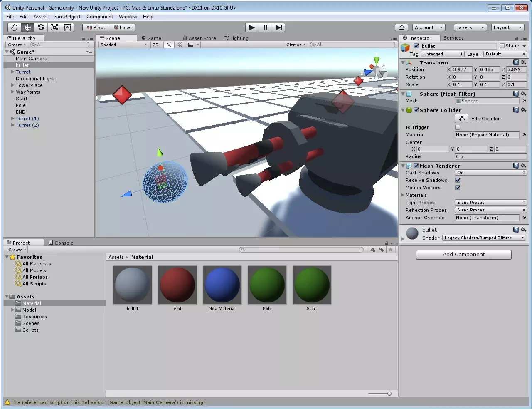
Task: Adjust the asset thumbnail size slider
Action: pos(389,394)
